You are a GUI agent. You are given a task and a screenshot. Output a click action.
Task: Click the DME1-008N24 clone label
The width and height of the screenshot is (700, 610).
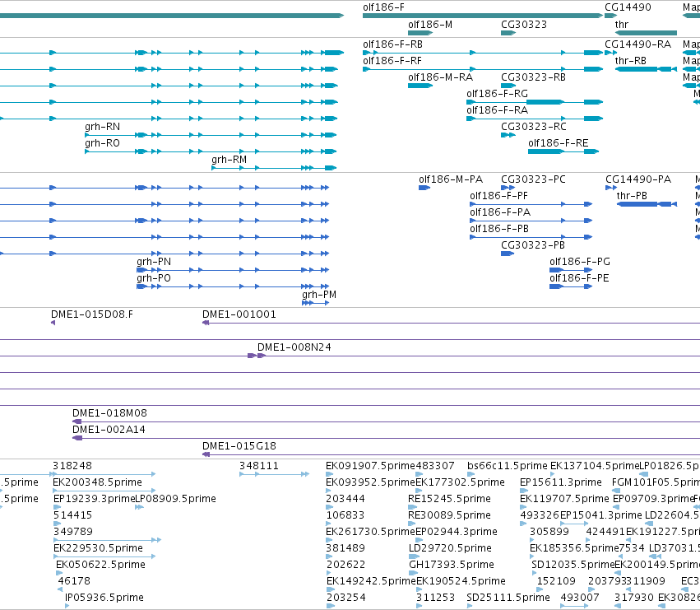pos(294,347)
